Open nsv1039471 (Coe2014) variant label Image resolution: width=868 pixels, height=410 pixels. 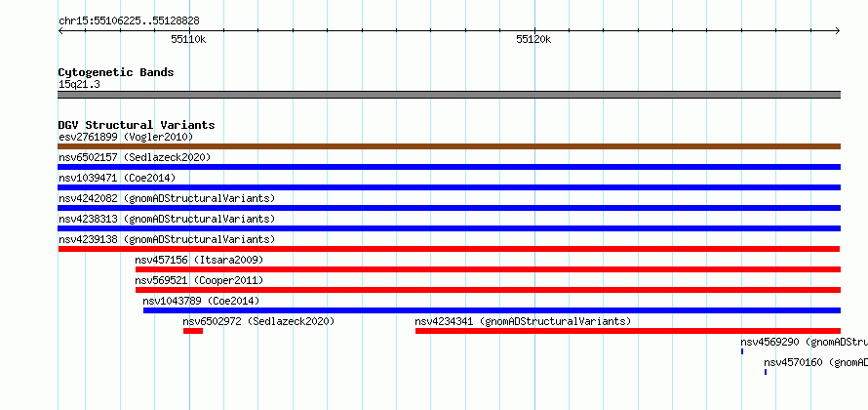[117, 178]
